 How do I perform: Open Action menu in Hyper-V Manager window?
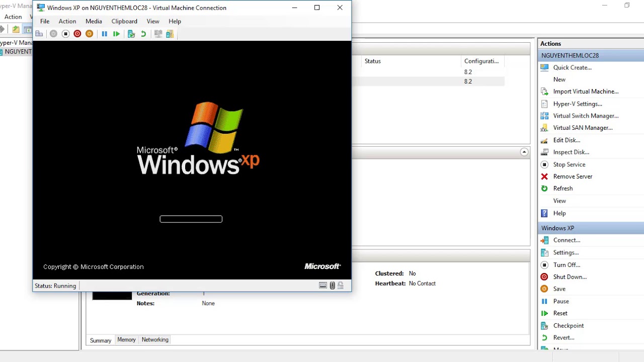13,17
